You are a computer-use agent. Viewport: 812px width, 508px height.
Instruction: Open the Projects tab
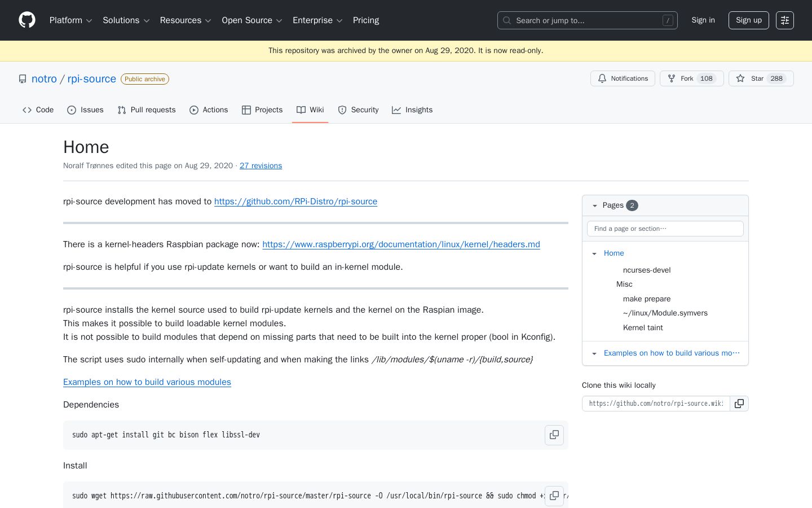click(262, 110)
